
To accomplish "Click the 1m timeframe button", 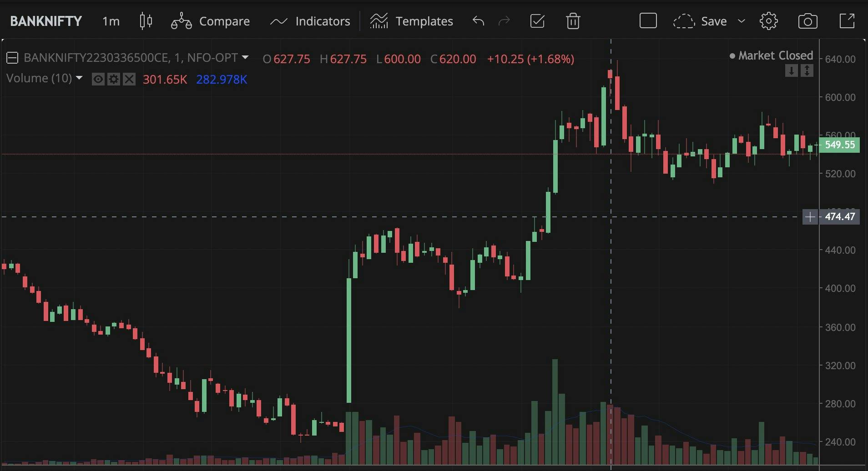I will [111, 21].
